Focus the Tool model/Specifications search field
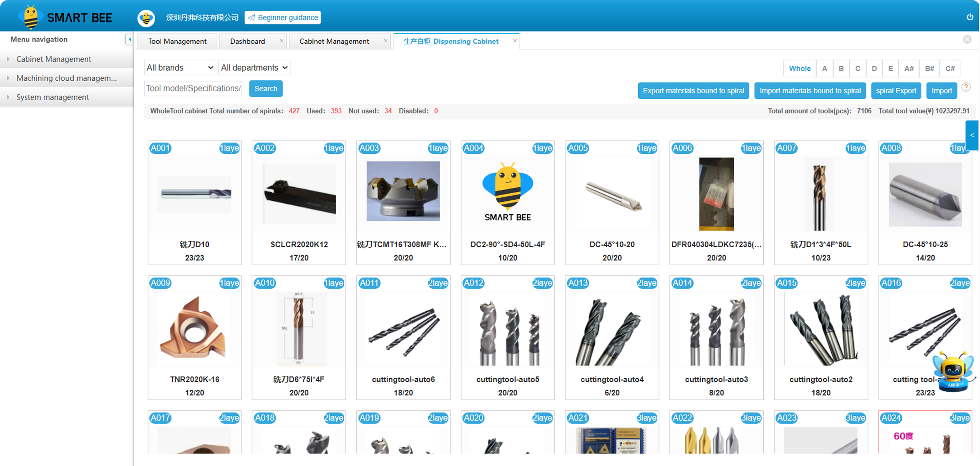 point(193,89)
